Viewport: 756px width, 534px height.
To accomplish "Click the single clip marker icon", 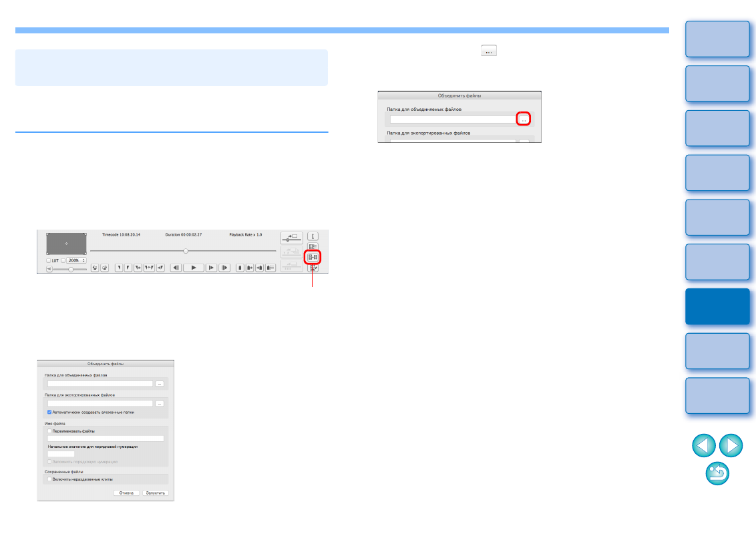I will [x=240, y=268].
